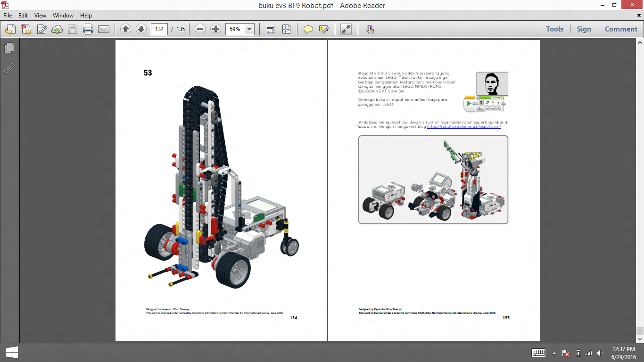The image size is (644, 362).
Task: Zoom in on the document
Action: pos(215,29)
